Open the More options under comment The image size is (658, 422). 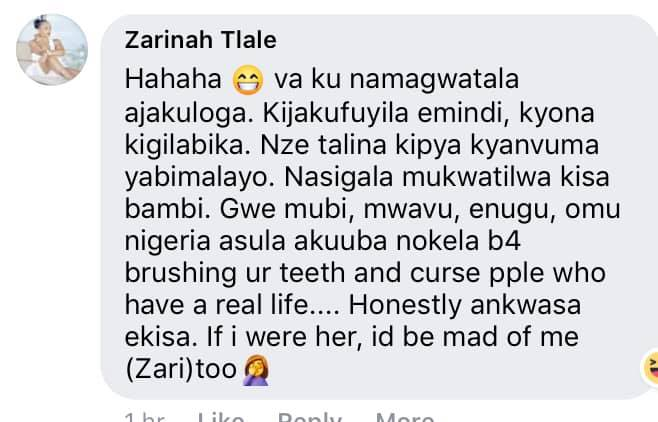point(405,418)
